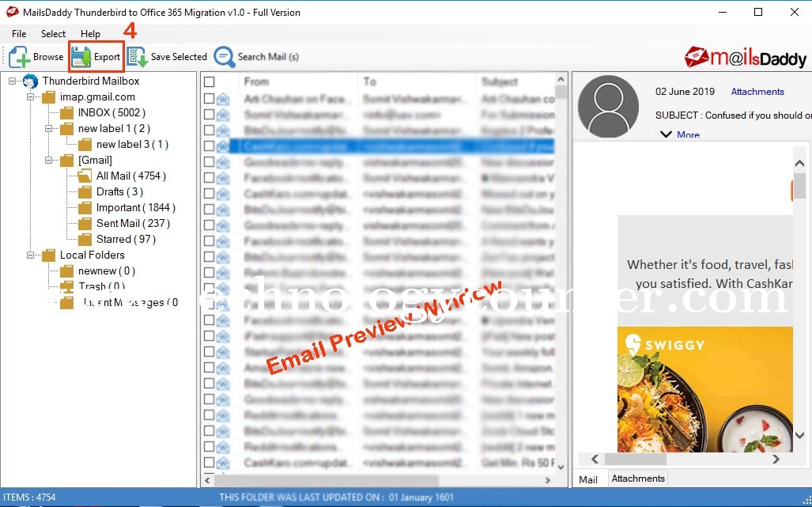Collapse the Local Folders tree node
Viewport: 812px width, 507px height.
point(31,255)
